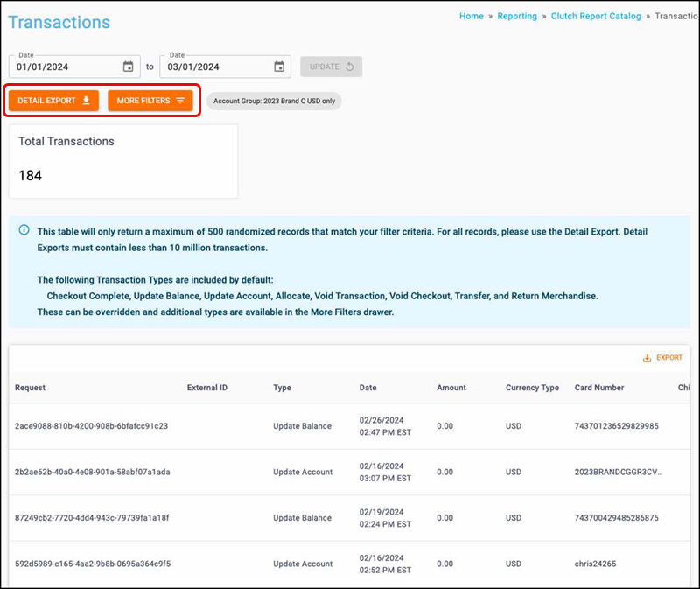
Task: Open the Reporting breadcrumb link
Action: [517, 16]
